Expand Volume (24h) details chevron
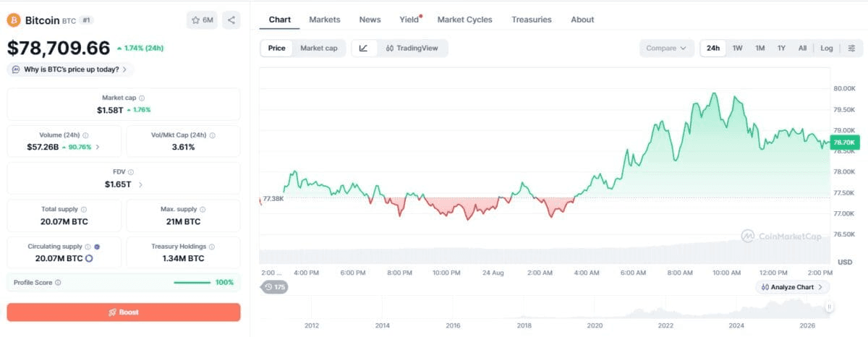The height and width of the screenshot is (337, 868). (x=98, y=147)
